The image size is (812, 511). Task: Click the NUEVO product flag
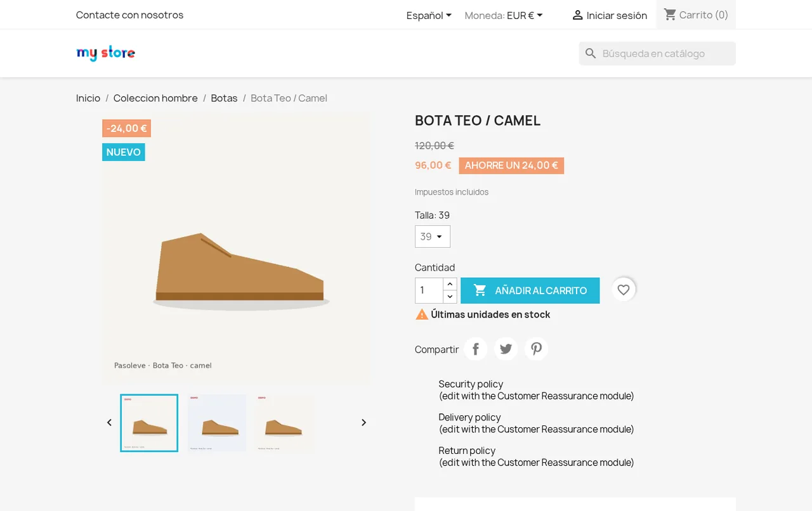(x=124, y=152)
